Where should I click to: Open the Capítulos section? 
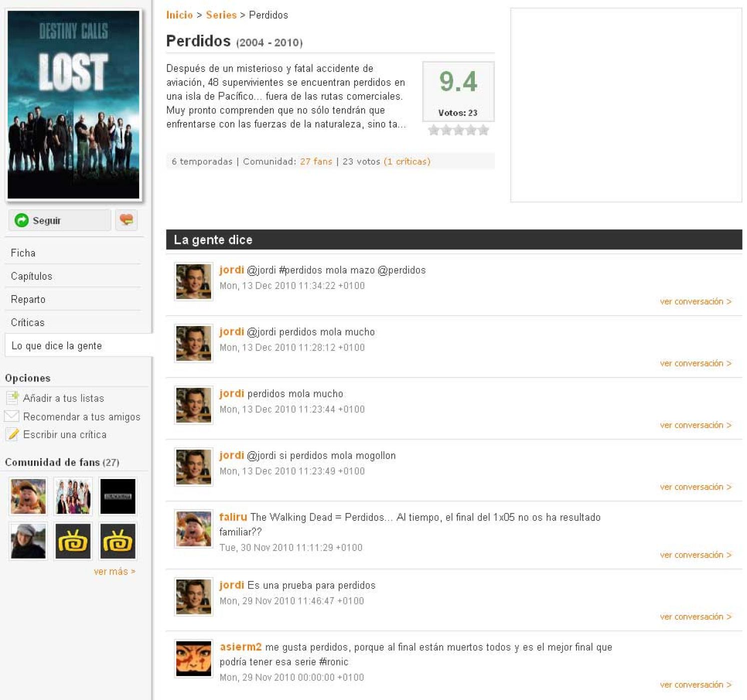[x=32, y=276]
